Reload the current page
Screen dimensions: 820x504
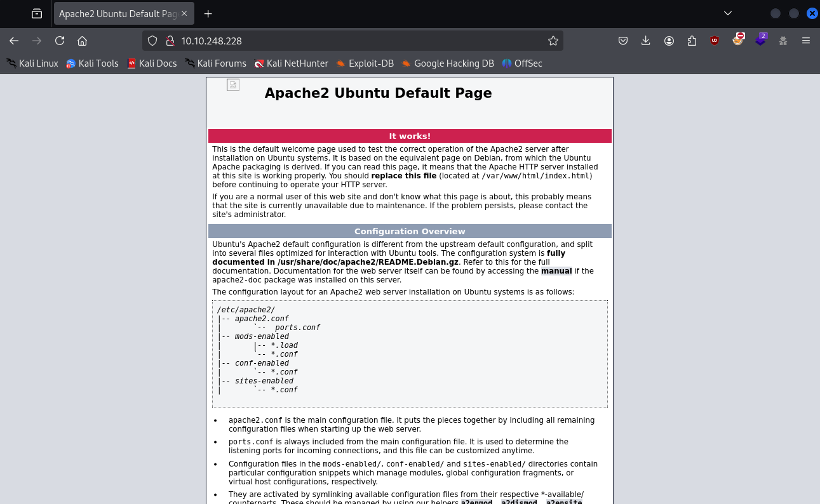[60, 41]
